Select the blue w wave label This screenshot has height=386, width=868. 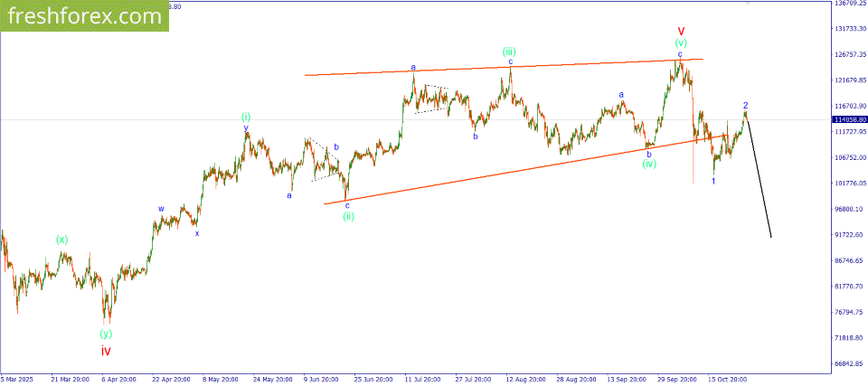click(x=161, y=209)
